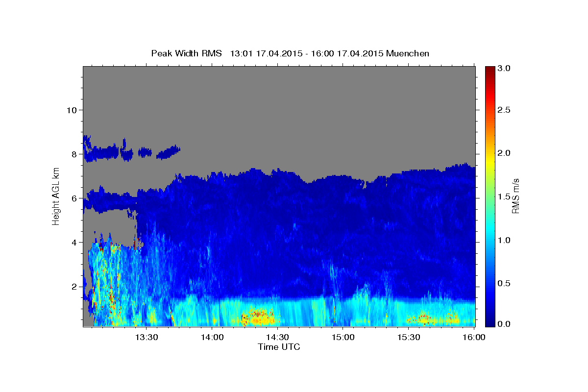
Task: Click the 14:00 time tick label
Action: tap(212, 337)
